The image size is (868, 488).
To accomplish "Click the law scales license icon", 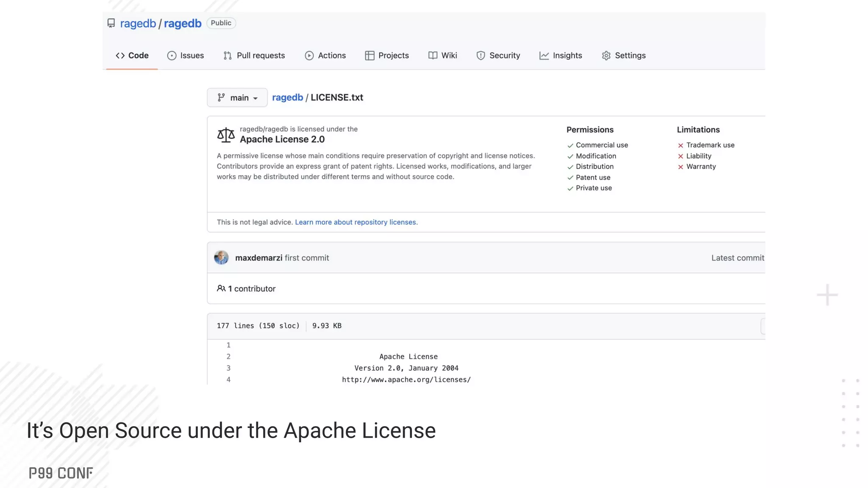I will click(x=226, y=135).
